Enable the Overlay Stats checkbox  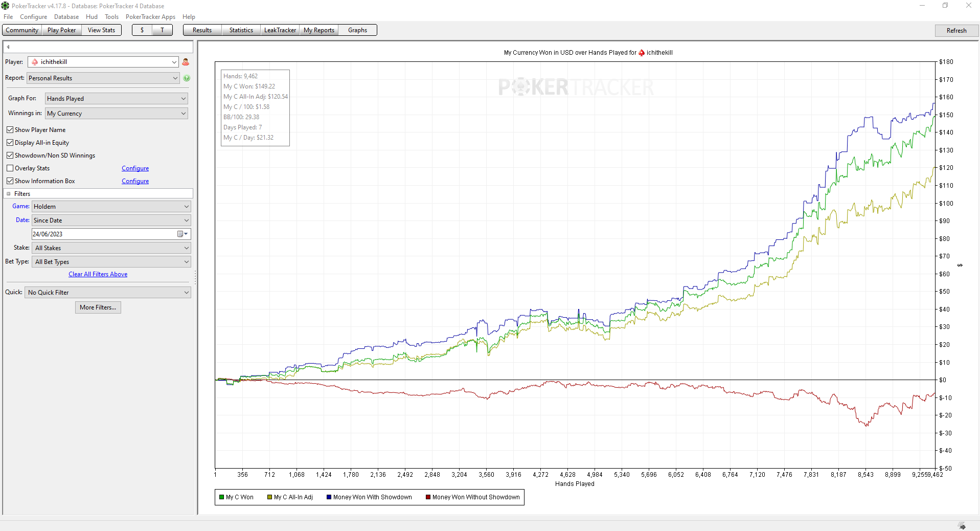point(10,168)
